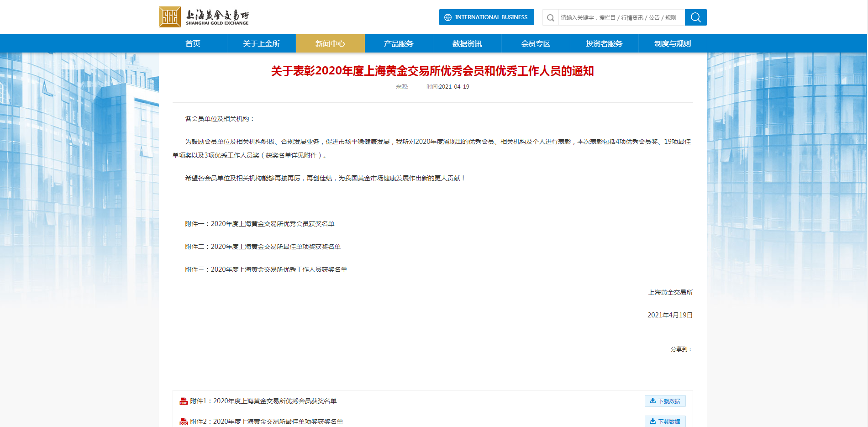Click the date 时间:2021-04-19
The image size is (868, 427).
[x=448, y=87]
